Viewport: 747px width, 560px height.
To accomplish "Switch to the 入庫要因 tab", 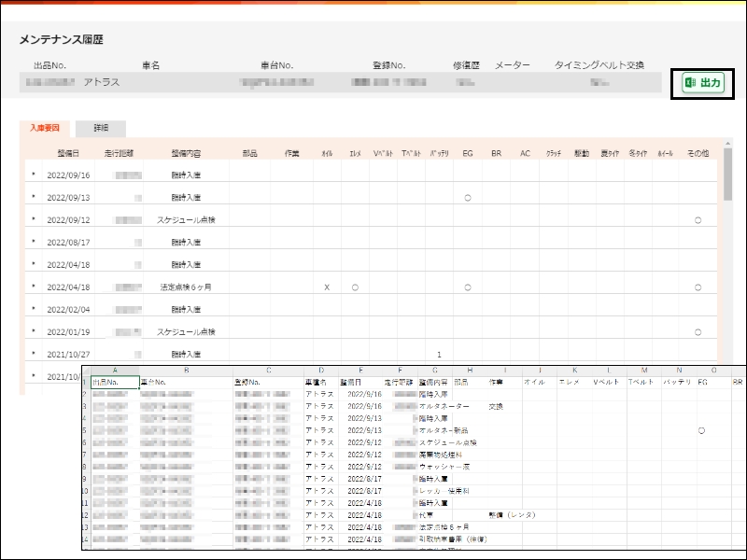I will [44, 128].
